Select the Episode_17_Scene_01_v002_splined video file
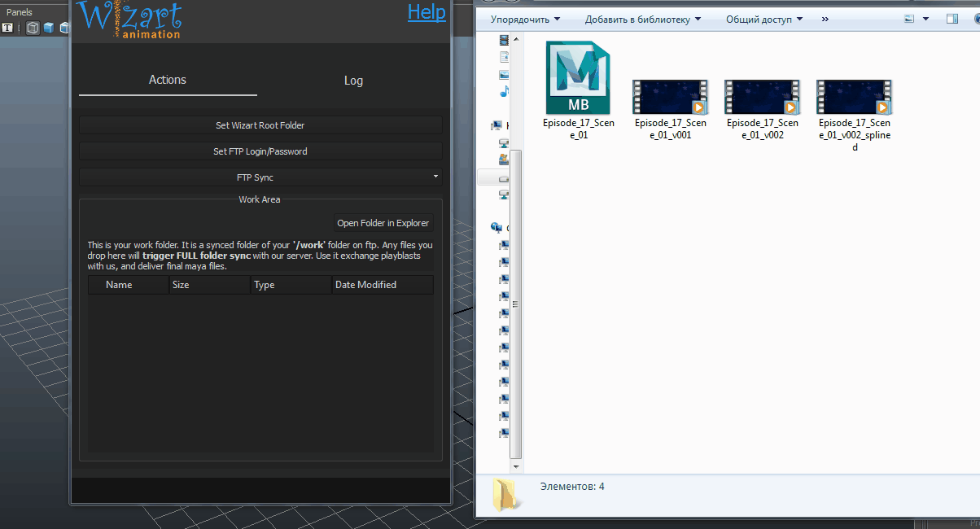The width and height of the screenshot is (980, 529). (854, 97)
